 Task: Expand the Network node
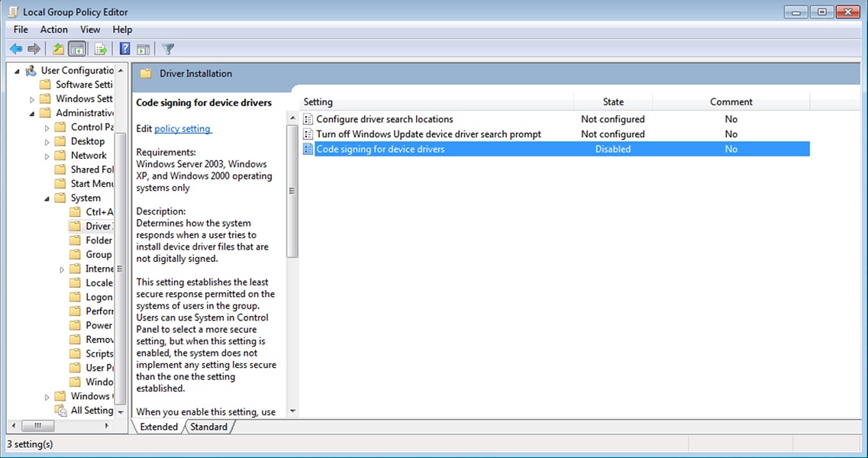tap(47, 156)
